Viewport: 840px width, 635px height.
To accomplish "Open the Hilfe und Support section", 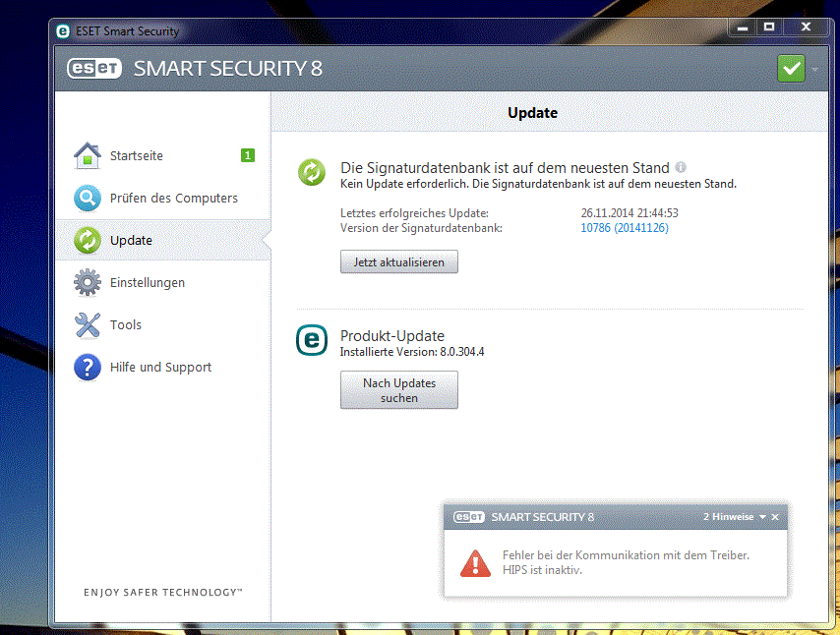I will 160,368.
